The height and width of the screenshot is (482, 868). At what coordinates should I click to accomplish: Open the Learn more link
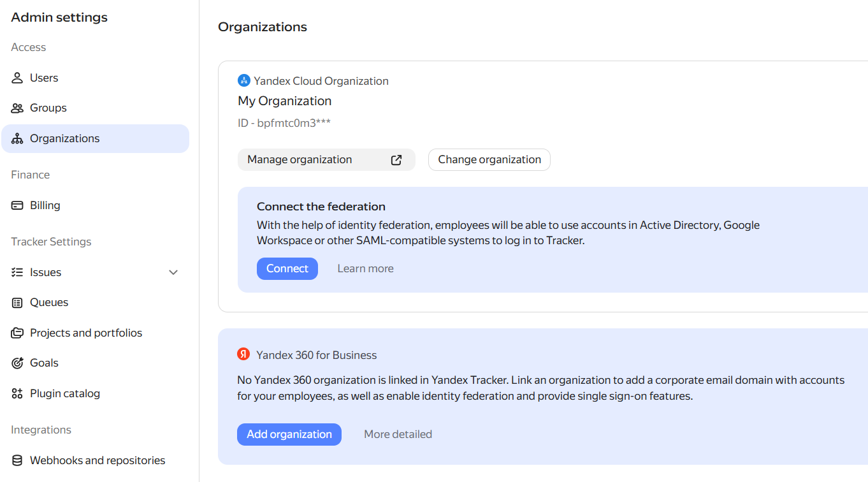[x=365, y=268]
